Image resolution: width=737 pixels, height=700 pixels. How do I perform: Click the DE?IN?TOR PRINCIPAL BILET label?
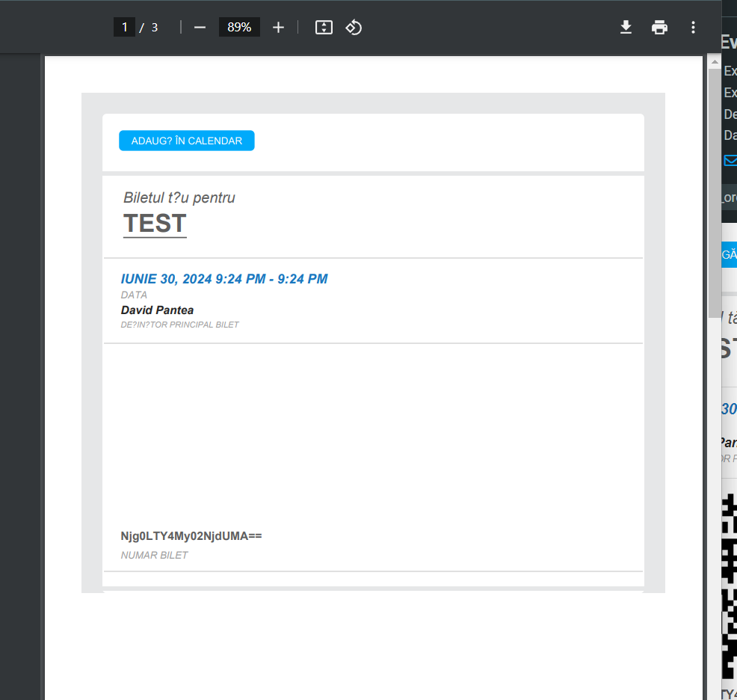point(179,325)
